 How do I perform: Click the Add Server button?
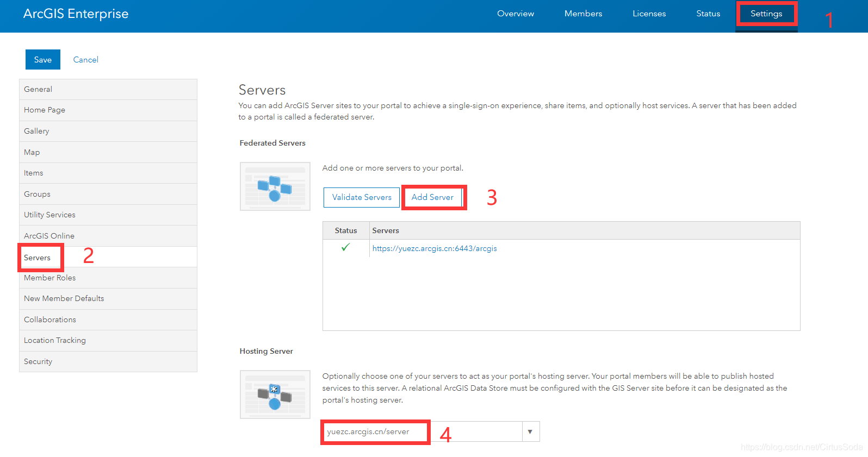(432, 197)
